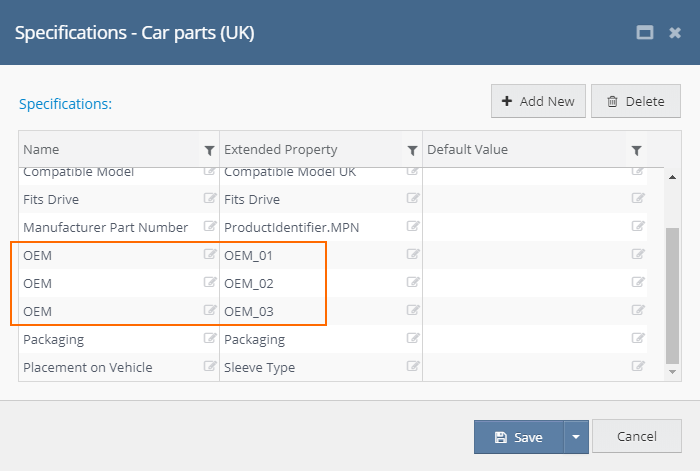700x471 pixels.
Task: Click the Extended Property column filter icon
Action: [412, 150]
